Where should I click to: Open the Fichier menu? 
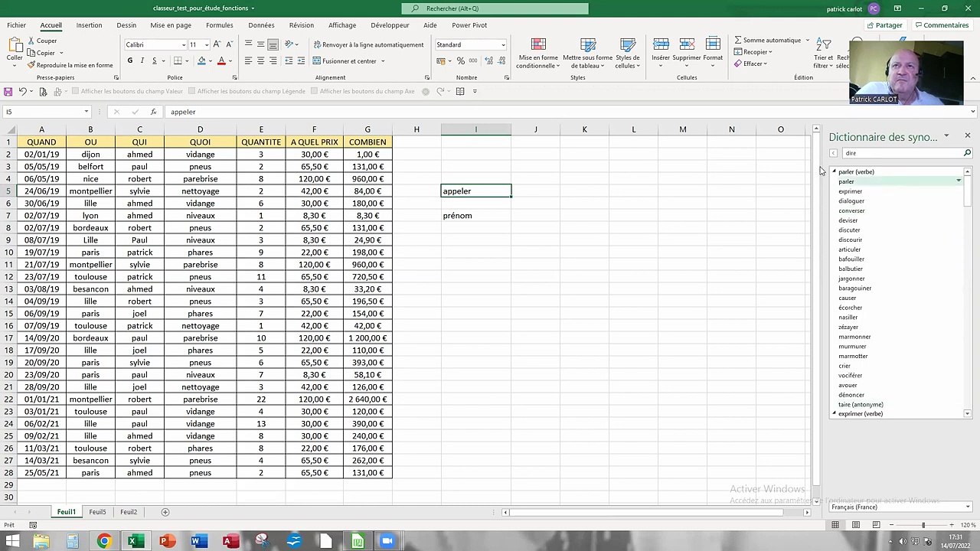pyautogui.click(x=16, y=25)
